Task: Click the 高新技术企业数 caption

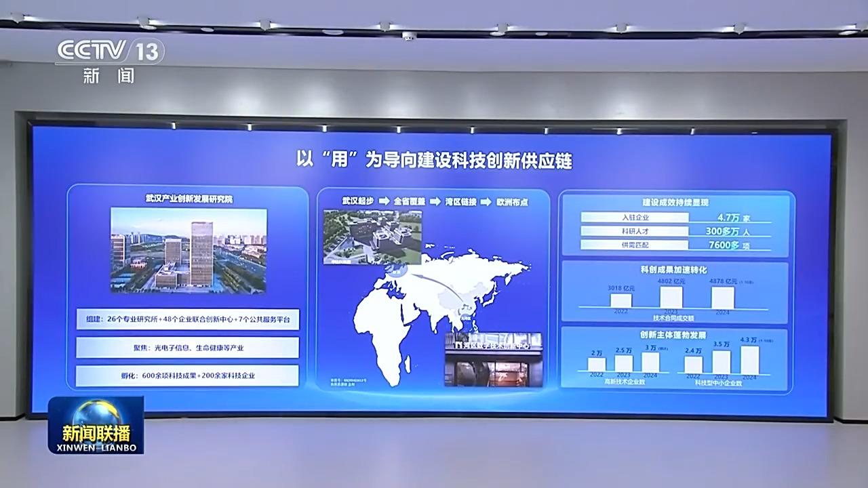Action: point(624,383)
